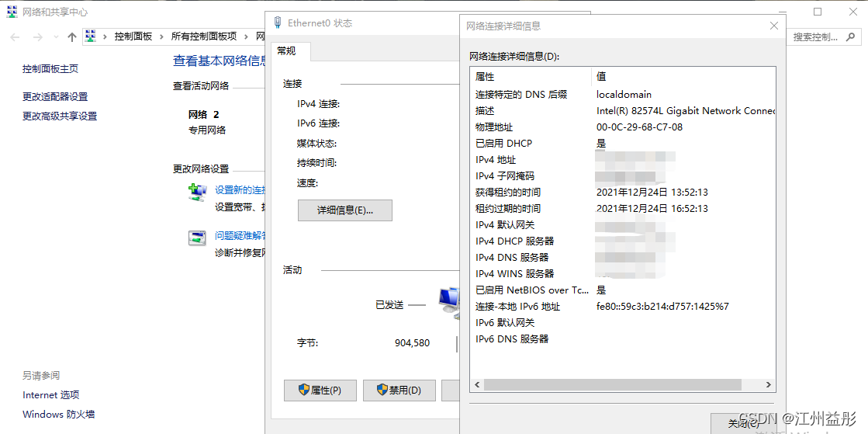Select the IPv4 子网掩码 row
The height and width of the screenshot is (434, 868).
(x=623, y=176)
